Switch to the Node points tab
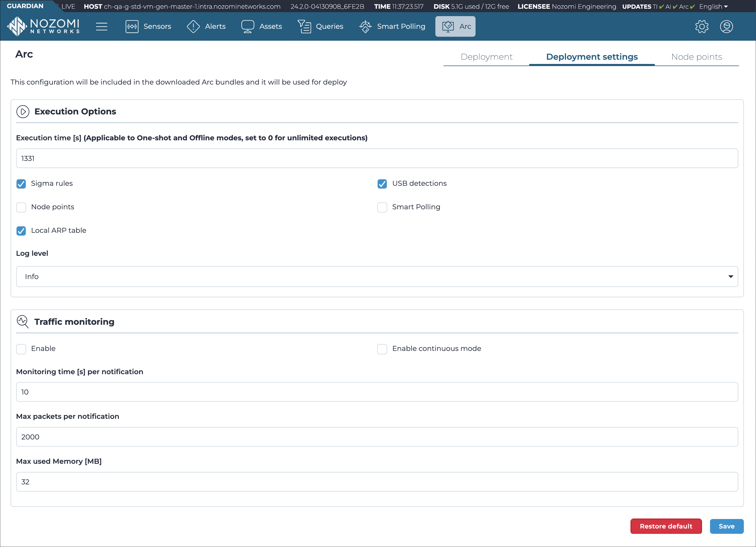Screen dimensions: 756x547 click(696, 57)
